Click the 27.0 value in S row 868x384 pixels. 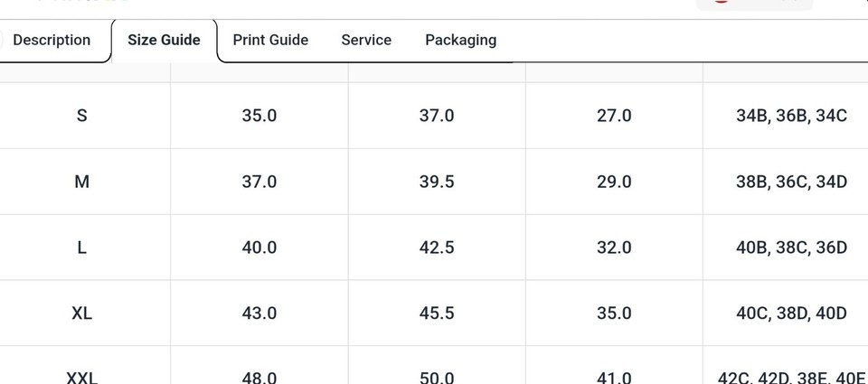[x=614, y=116]
